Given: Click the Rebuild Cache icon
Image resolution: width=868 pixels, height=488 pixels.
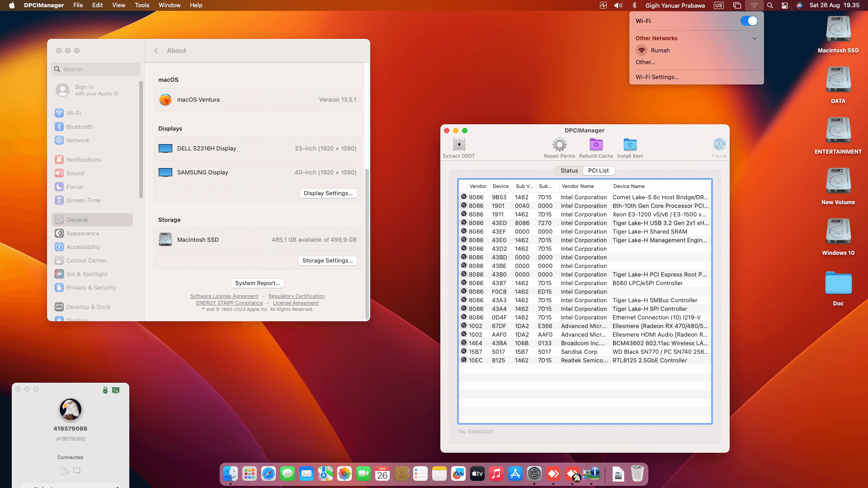Looking at the screenshot, I should 596,145.
